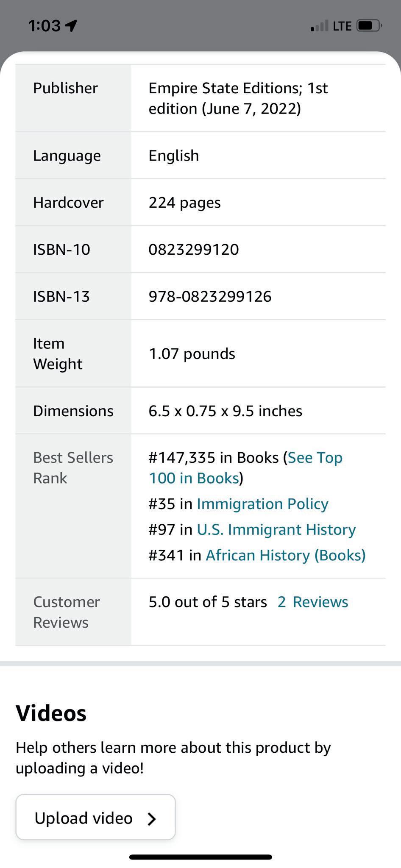Viewport: 401px width, 868px height.
Task: Open the See Top 100 in Books link
Action: [315, 458]
